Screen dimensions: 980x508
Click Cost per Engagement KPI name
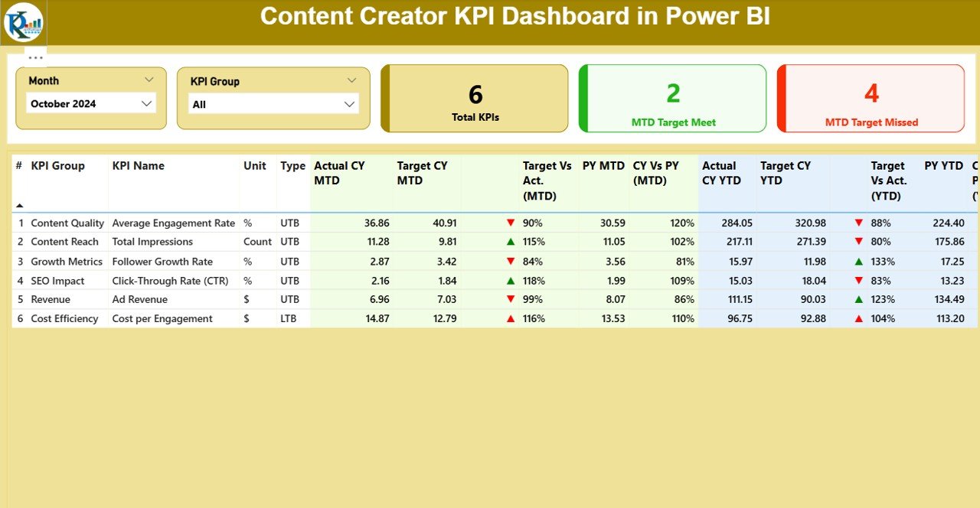(x=162, y=318)
